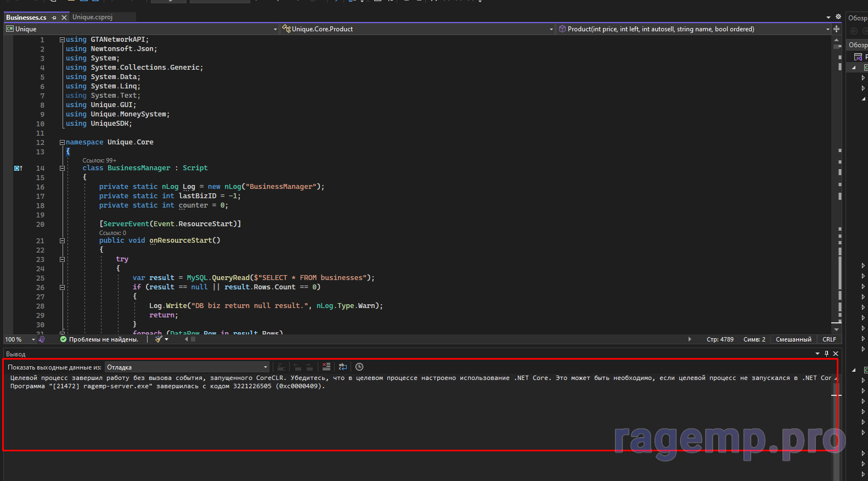
Task: Click 'Проблемы не найдены' status
Action: click(103, 339)
